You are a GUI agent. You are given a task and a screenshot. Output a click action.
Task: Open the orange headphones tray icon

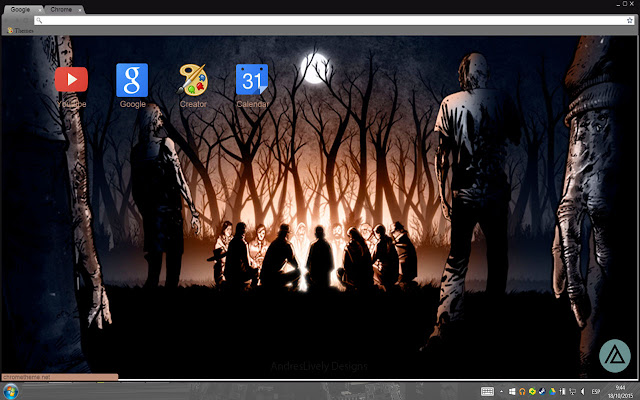click(x=522, y=392)
